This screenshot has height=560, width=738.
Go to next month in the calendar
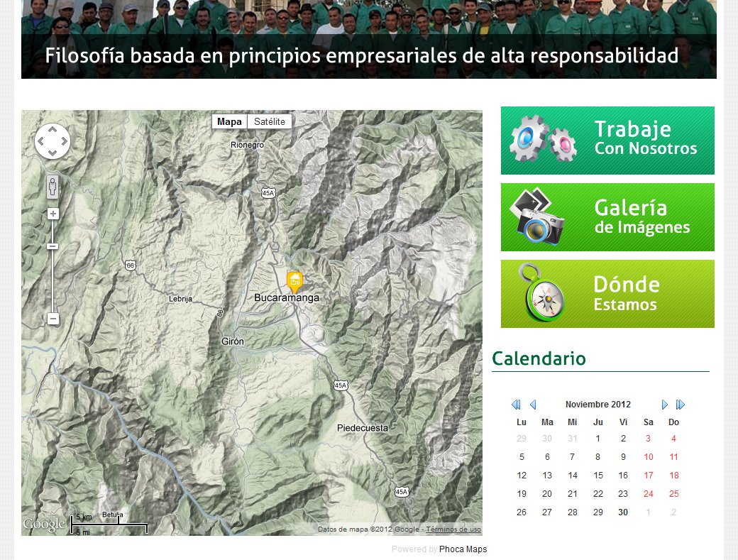pyautogui.click(x=665, y=405)
